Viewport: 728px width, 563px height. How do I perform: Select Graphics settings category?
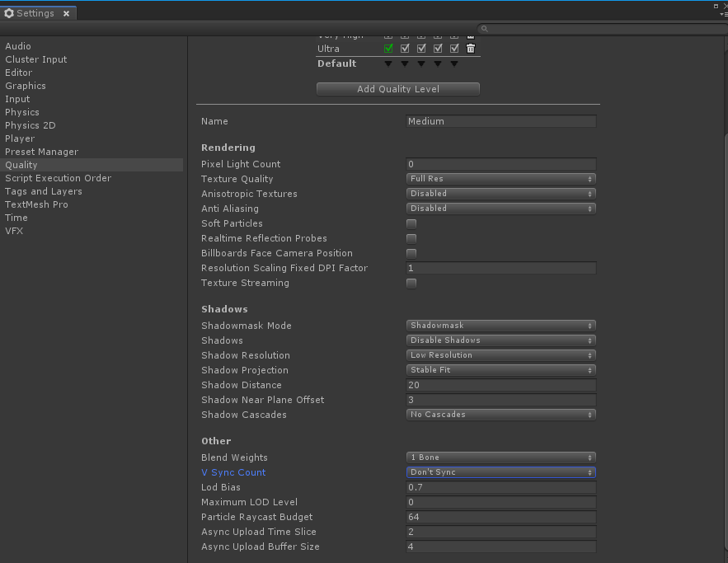[26, 86]
